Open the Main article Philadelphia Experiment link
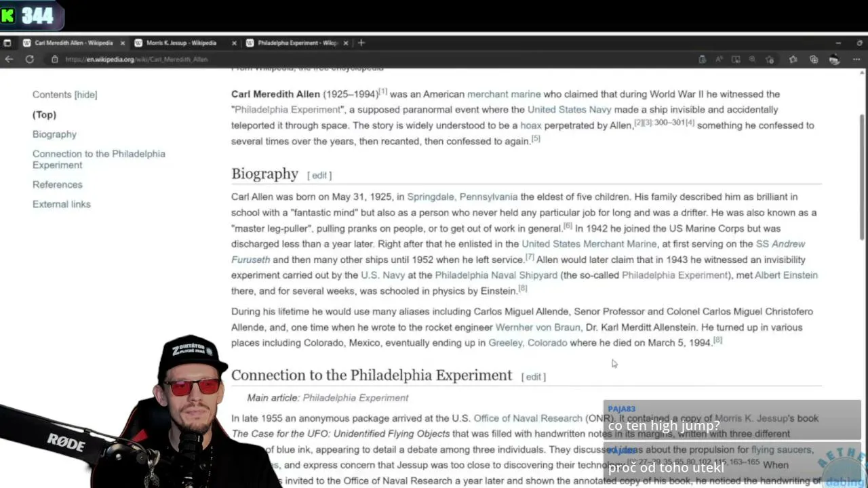This screenshot has width=868, height=488. 355,398
